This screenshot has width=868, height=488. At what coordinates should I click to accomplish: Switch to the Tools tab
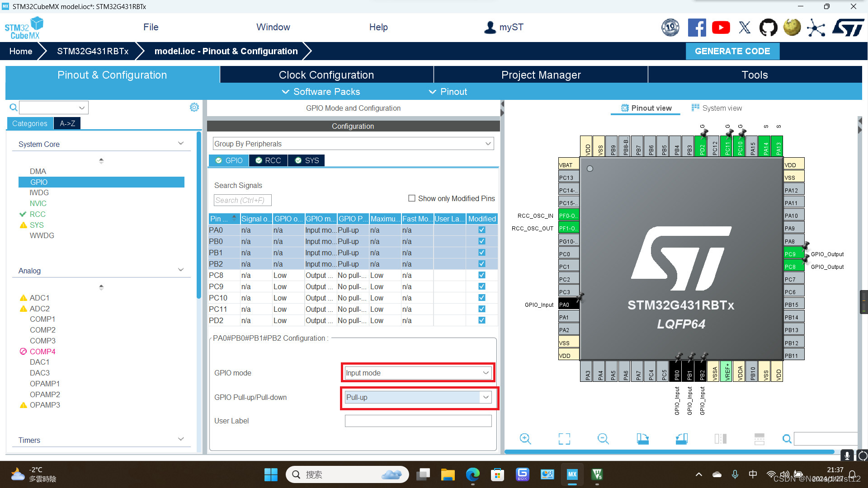pos(755,75)
